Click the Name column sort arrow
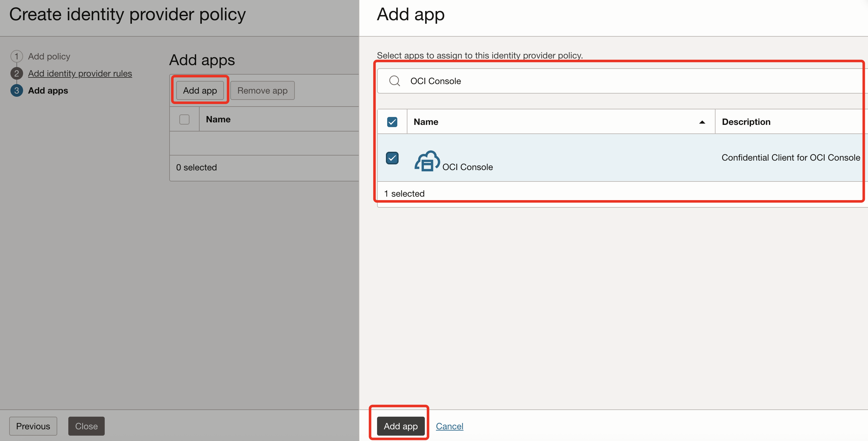The height and width of the screenshot is (441, 868). pos(702,122)
